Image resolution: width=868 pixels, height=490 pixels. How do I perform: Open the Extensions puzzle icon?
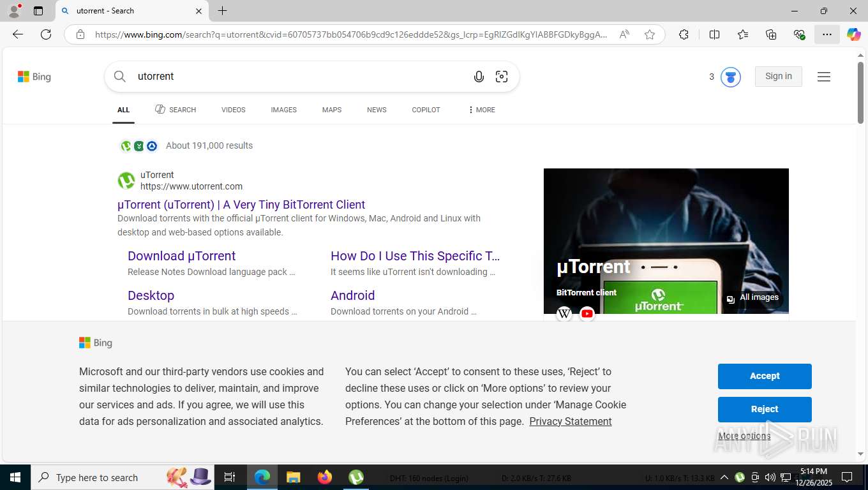click(x=684, y=34)
